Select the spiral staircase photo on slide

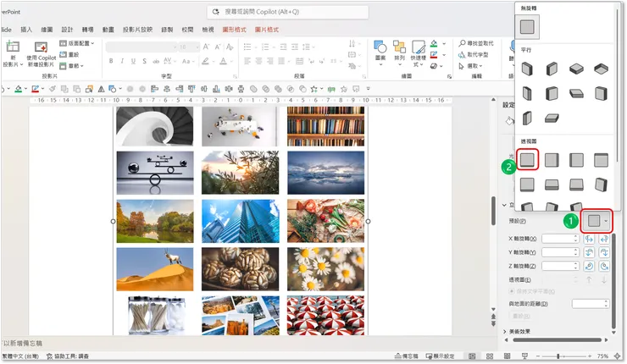155,126
